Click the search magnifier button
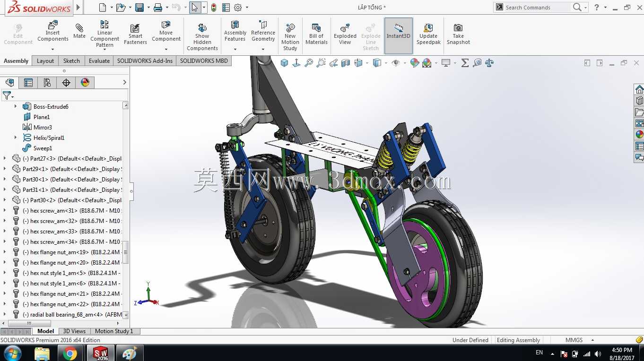Screen dimensions: 644x361 pos(577,8)
